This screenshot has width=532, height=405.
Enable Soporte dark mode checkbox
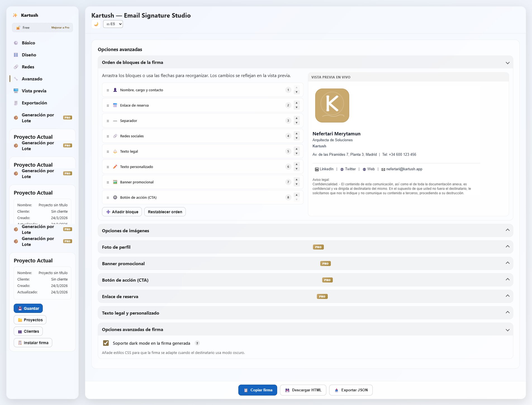click(106, 343)
